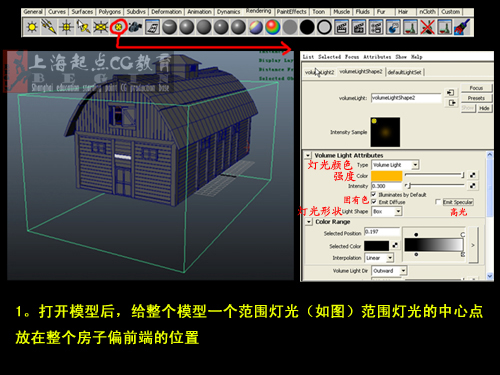Disable the Emit Diffuse checkbox
Screen dimensions: 500x375
374,202
